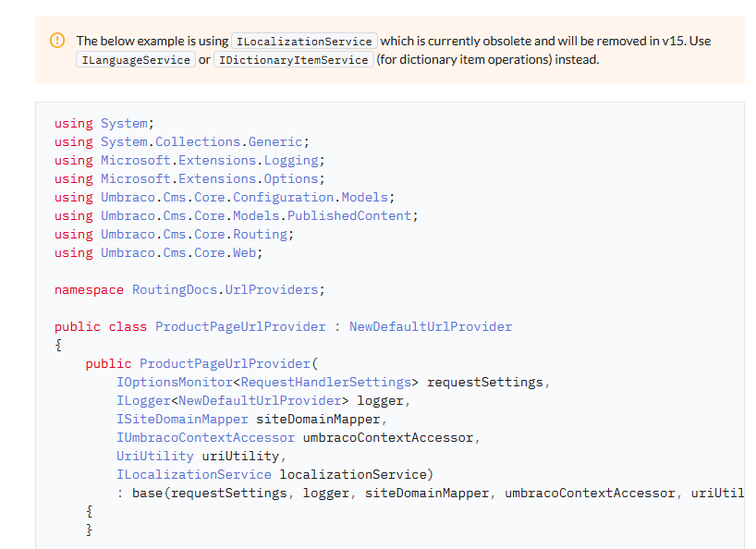This screenshot has height=549, width=756.
Task: Click the base keyword in the constructor call
Action: coord(147,493)
